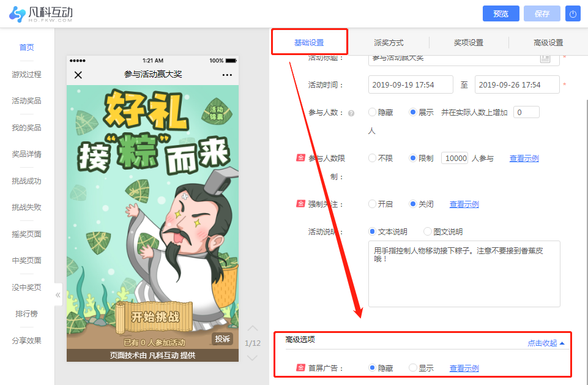Open 活动奖品 in left sidebar

(27, 100)
